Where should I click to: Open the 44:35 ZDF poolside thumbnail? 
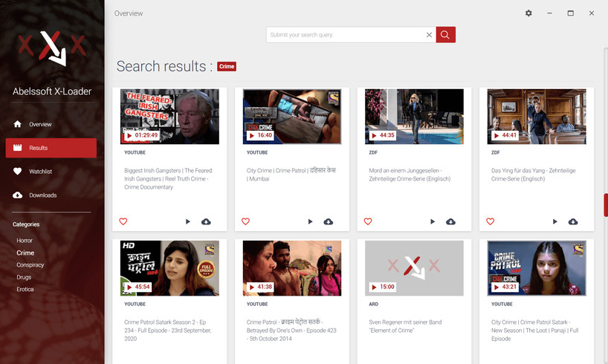pyautogui.click(x=414, y=117)
